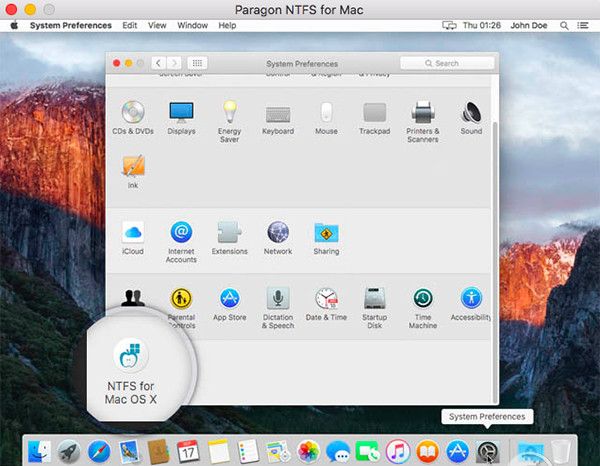
Task: Click the forward arrow in toolbar
Action: point(174,63)
